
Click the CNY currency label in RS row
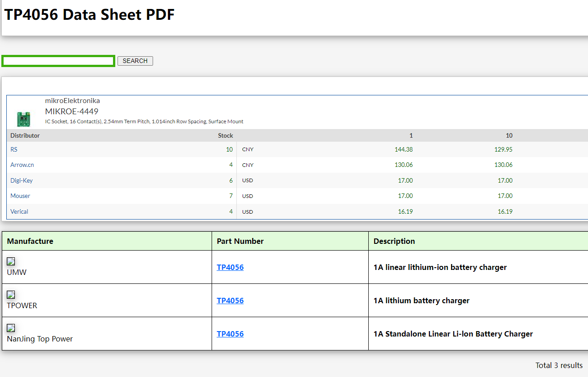pos(248,149)
